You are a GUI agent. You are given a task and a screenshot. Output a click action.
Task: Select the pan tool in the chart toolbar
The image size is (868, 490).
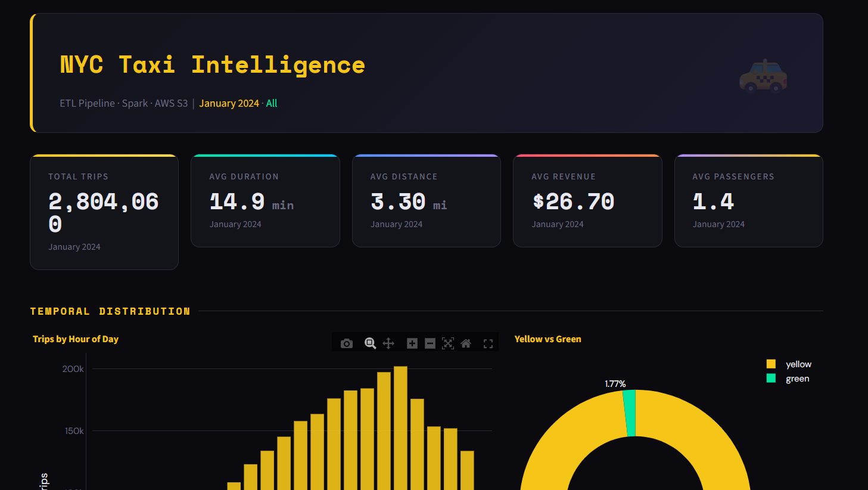[x=388, y=343]
